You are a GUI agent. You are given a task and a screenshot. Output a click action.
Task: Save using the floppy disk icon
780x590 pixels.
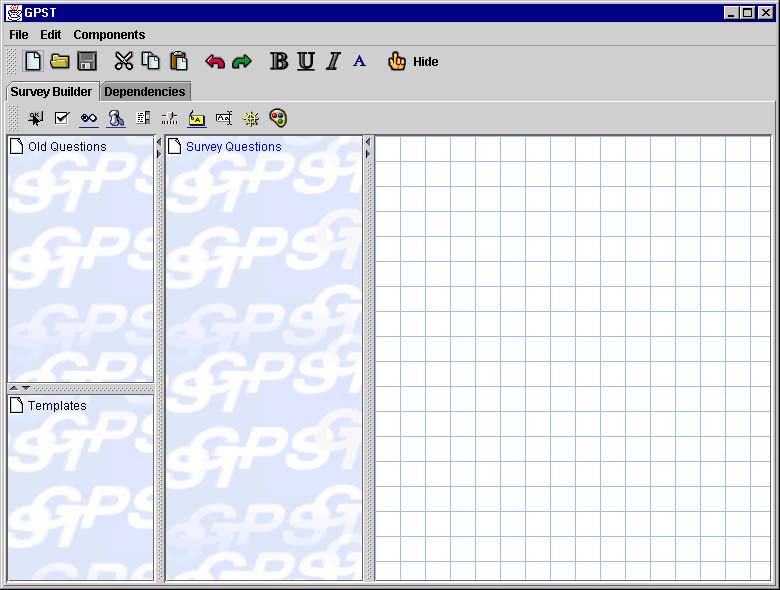(x=87, y=61)
